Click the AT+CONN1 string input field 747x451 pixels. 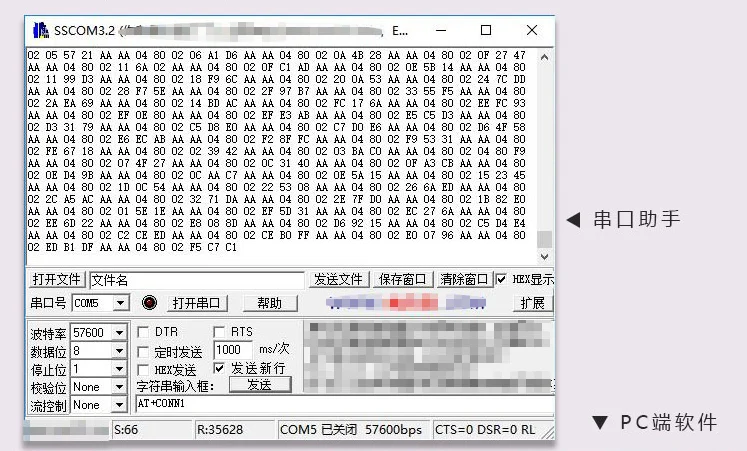[344, 404]
